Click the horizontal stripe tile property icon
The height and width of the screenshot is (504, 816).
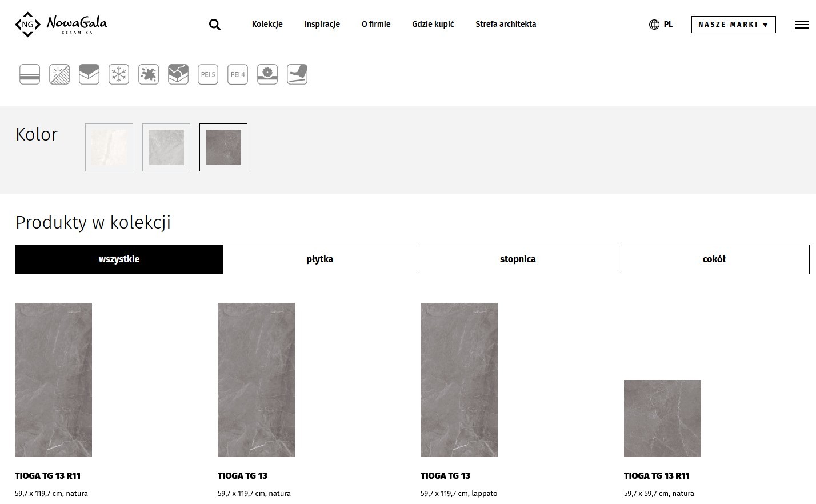(x=30, y=74)
